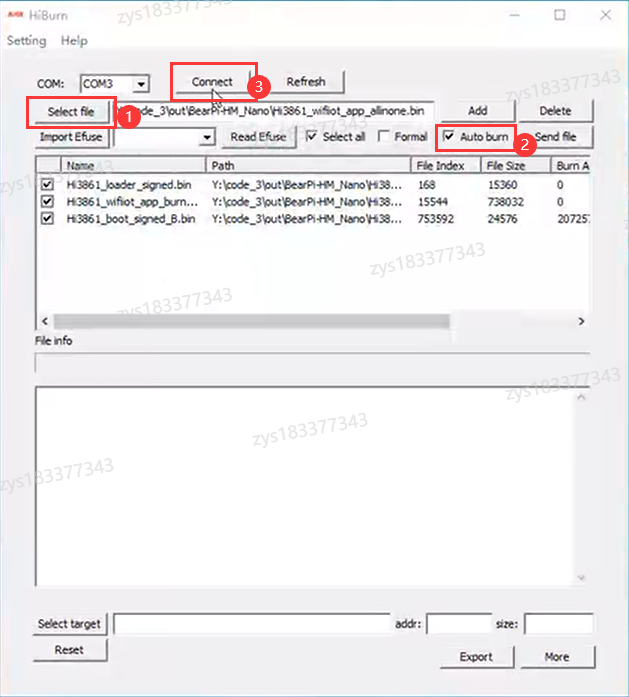Disable the Auto burn checkbox
Screen dimensions: 629x697
click(x=449, y=136)
